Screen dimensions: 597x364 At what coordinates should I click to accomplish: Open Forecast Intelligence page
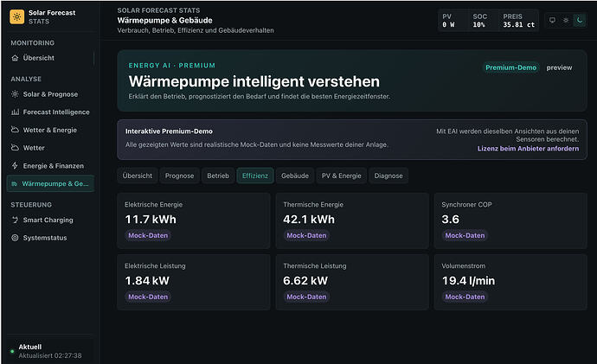click(50, 112)
